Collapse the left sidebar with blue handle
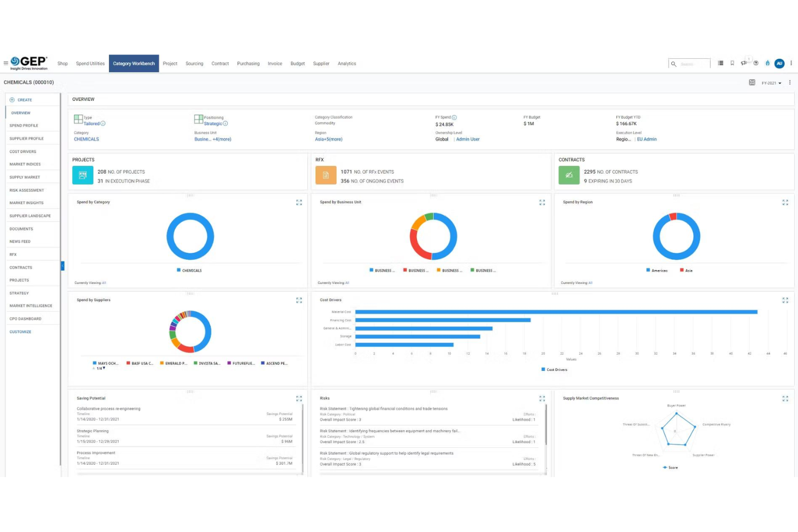 (63, 266)
